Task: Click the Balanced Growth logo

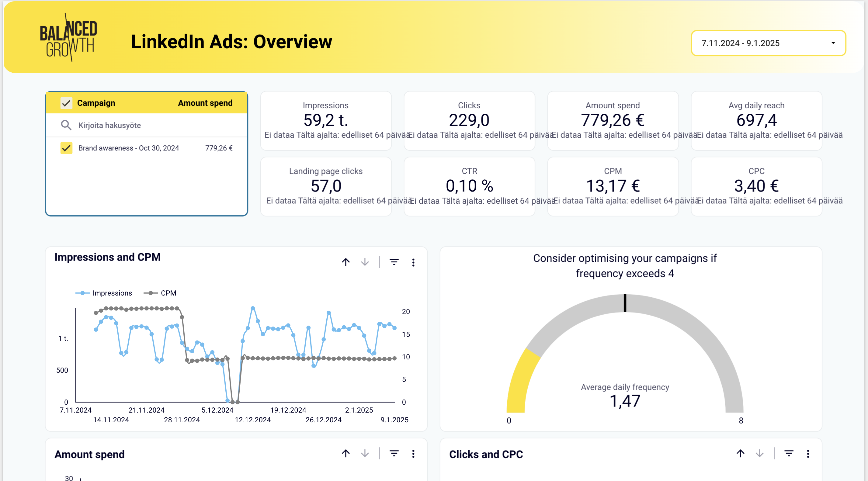Action: tap(68, 38)
